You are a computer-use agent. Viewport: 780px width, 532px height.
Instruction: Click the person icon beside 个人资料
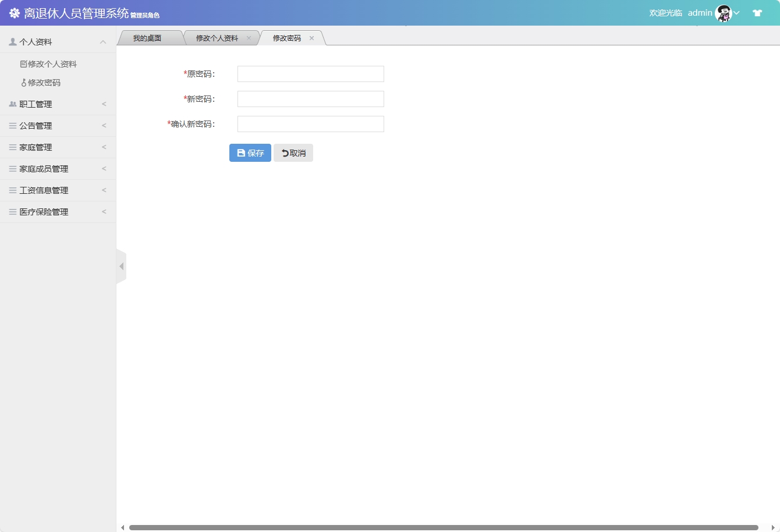point(13,42)
